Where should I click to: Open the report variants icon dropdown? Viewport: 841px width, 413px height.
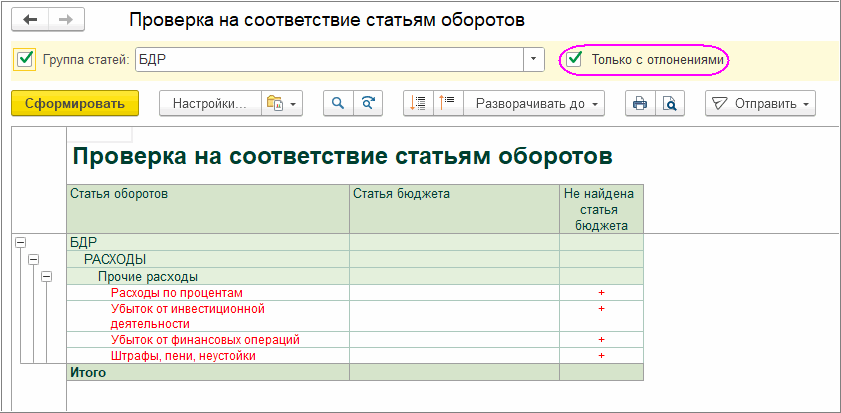281,103
